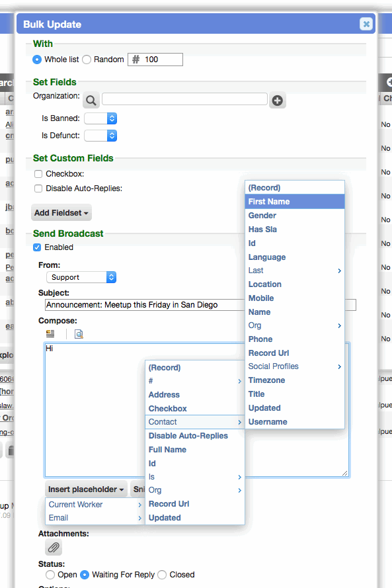Click the plus icon to add organization
Screen dimensions: 392x588
278,100
